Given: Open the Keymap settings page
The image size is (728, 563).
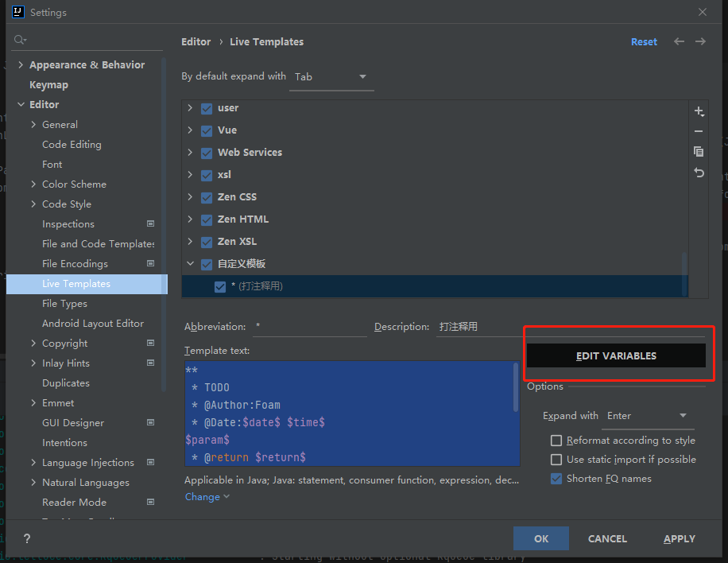Looking at the screenshot, I should 48,85.
